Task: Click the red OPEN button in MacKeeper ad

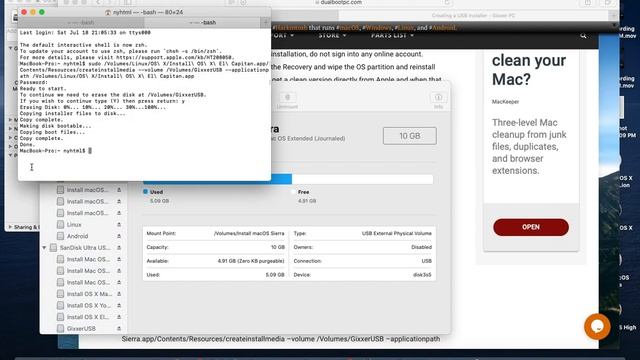Action: coord(531,227)
